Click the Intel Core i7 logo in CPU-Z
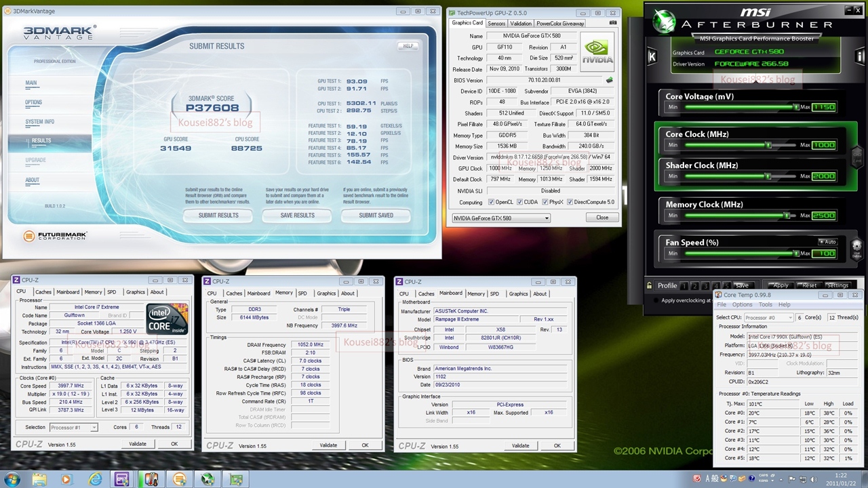Viewport: 868px width, 488px height. (167, 319)
